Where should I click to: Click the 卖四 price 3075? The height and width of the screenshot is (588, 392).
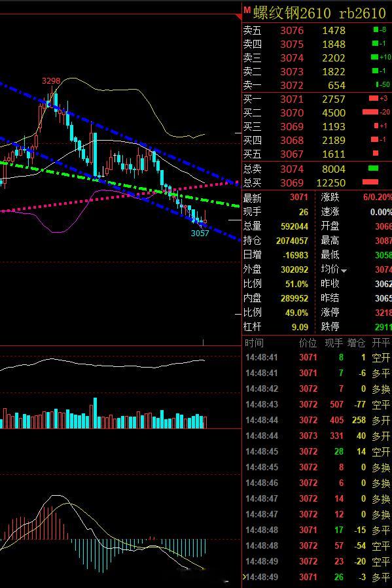pos(292,44)
